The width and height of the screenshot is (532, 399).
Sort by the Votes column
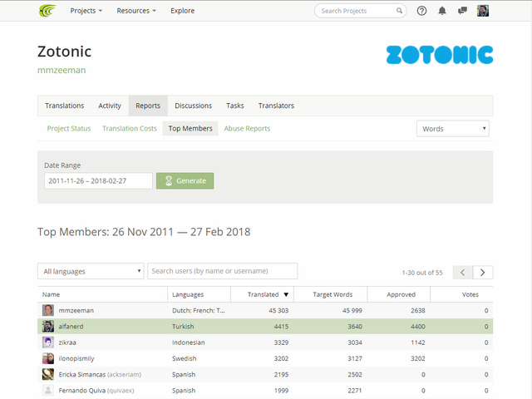click(x=470, y=294)
